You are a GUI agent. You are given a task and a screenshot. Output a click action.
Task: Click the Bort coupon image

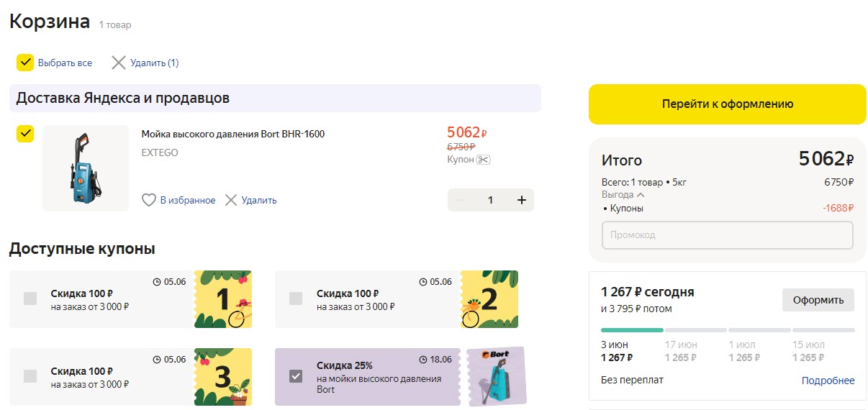click(x=497, y=376)
